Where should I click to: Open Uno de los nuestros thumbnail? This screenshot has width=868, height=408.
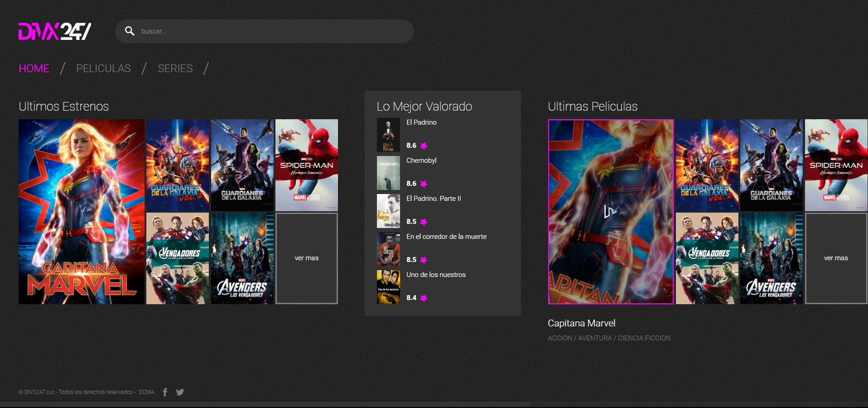pos(388,287)
